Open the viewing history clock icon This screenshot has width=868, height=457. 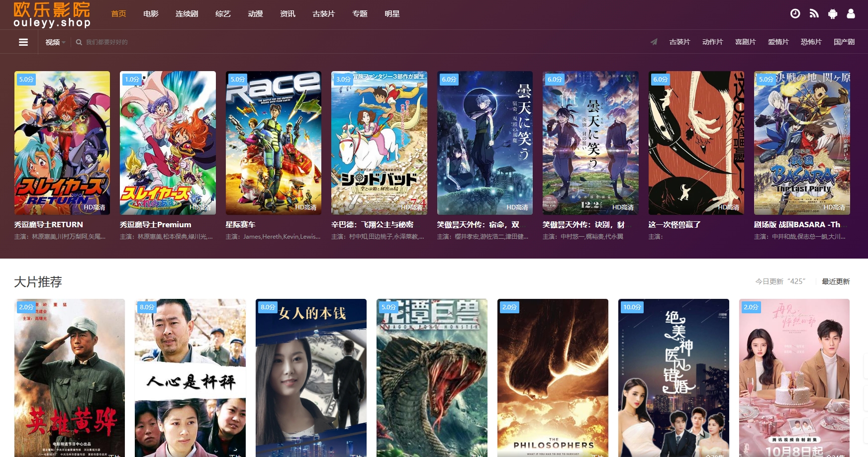point(795,14)
